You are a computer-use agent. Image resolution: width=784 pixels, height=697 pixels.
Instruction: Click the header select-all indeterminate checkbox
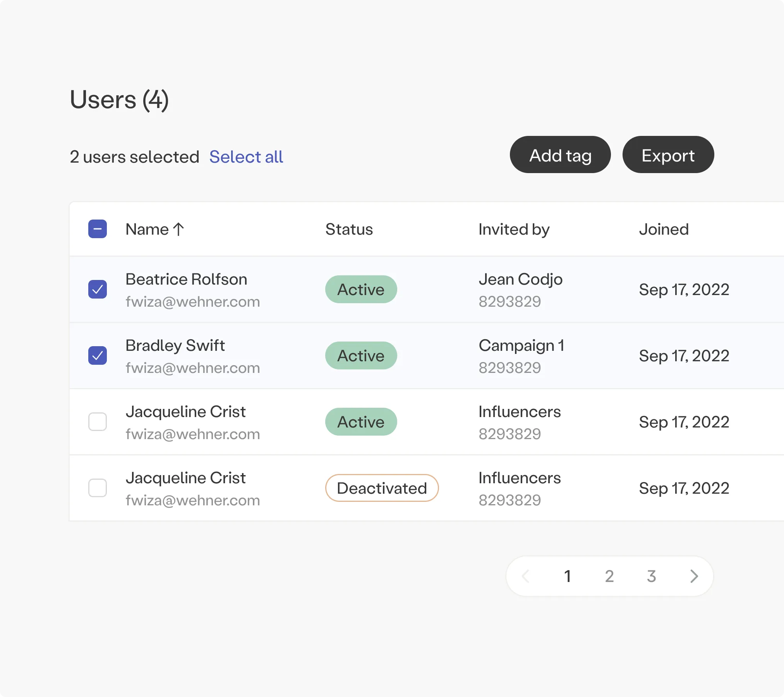pos(98,229)
